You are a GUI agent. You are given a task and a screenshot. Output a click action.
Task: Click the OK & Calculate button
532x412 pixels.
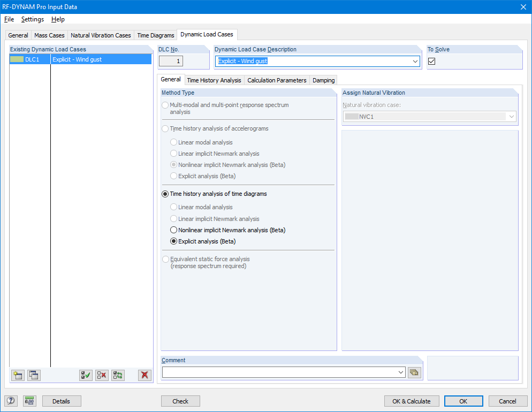tap(411, 401)
